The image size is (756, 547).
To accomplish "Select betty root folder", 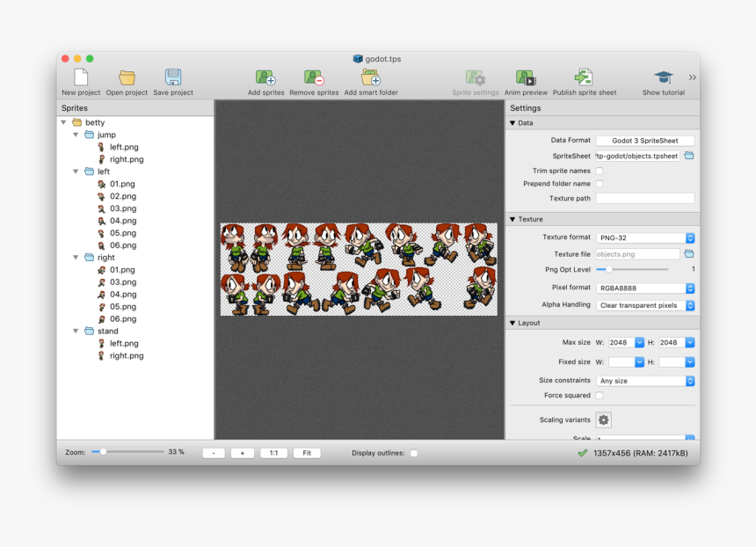I will pyautogui.click(x=95, y=122).
